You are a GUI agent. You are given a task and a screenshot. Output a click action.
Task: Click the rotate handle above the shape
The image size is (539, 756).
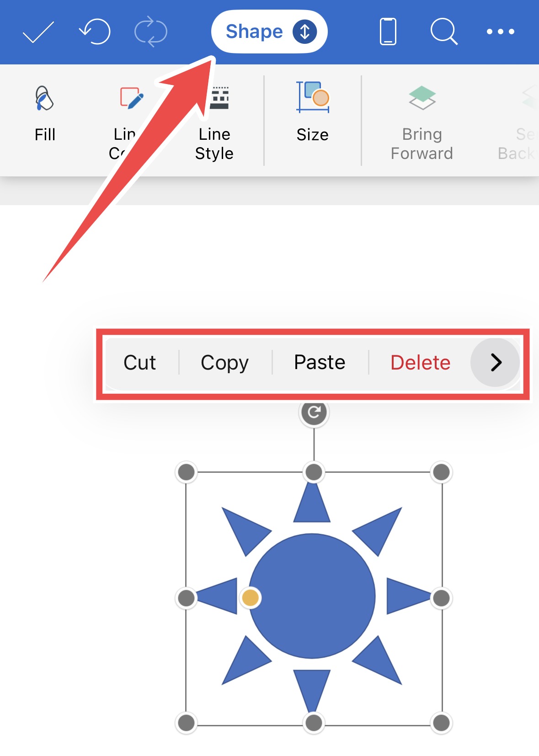pos(314,412)
